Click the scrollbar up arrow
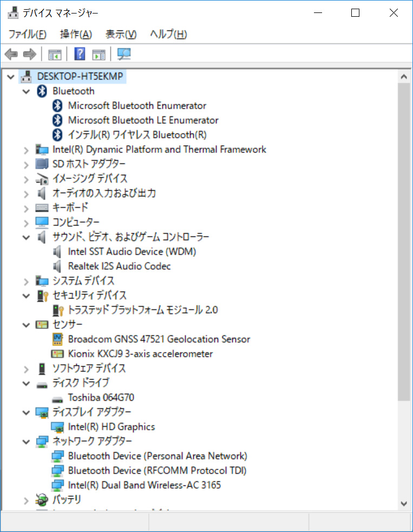 (404, 77)
